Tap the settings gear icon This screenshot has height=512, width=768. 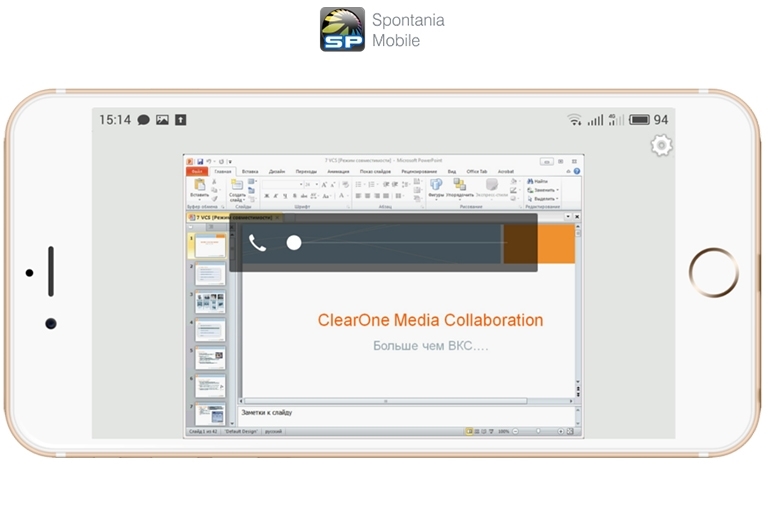[x=661, y=146]
